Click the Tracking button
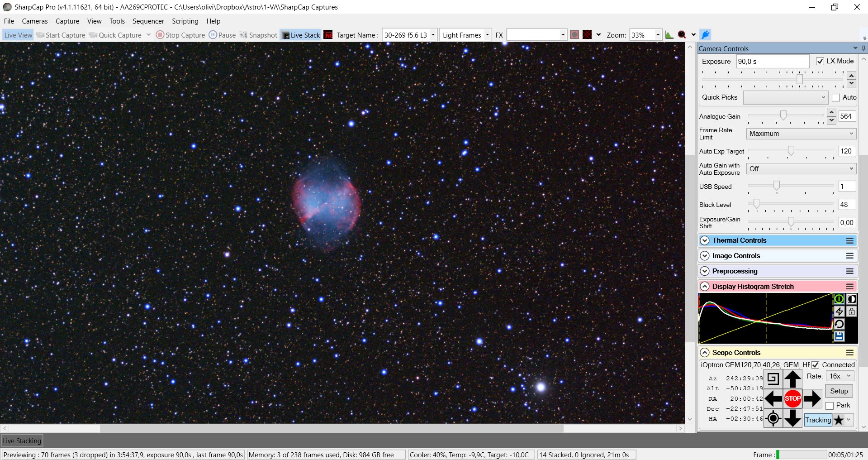The width and height of the screenshot is (868, 460). (x=818, y=420)
